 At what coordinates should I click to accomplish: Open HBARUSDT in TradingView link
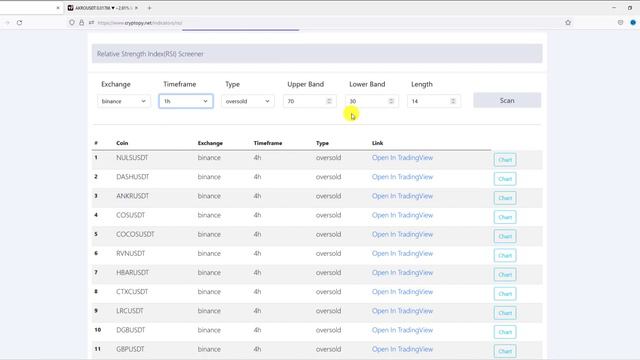click(402, 273)
